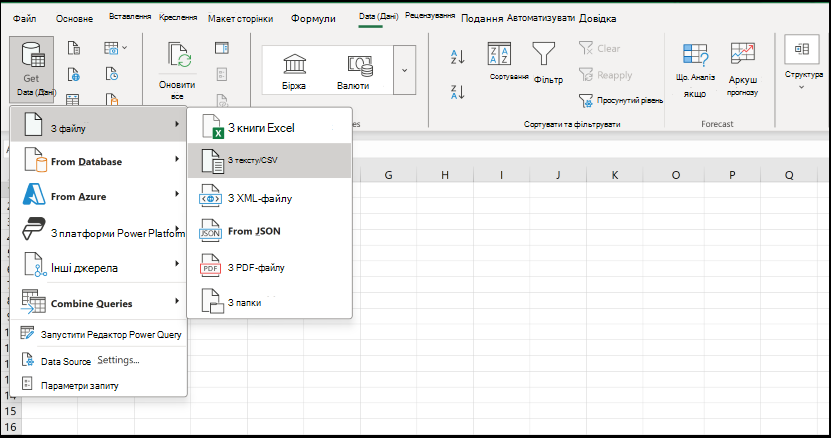This screenshot has width=831, height=438.
Task: Click the Get Data (Дані) button
Action: coord(31,69)
